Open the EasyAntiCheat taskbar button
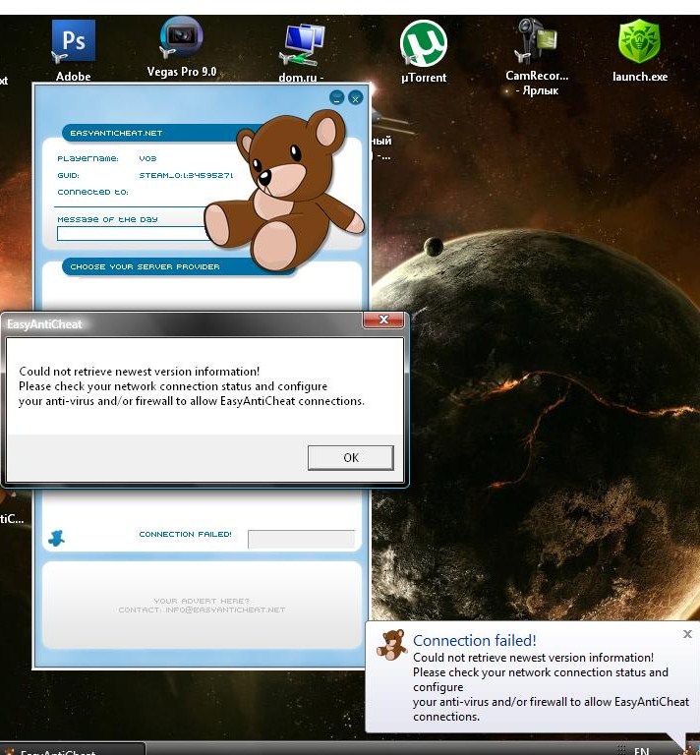This screenshot has width=700, height=755. [72, 749]
